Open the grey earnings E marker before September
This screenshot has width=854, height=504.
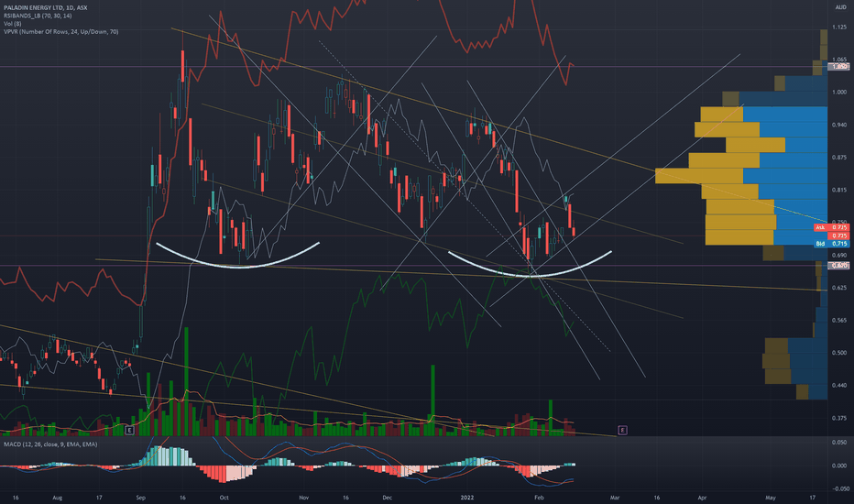pos(129,431)
